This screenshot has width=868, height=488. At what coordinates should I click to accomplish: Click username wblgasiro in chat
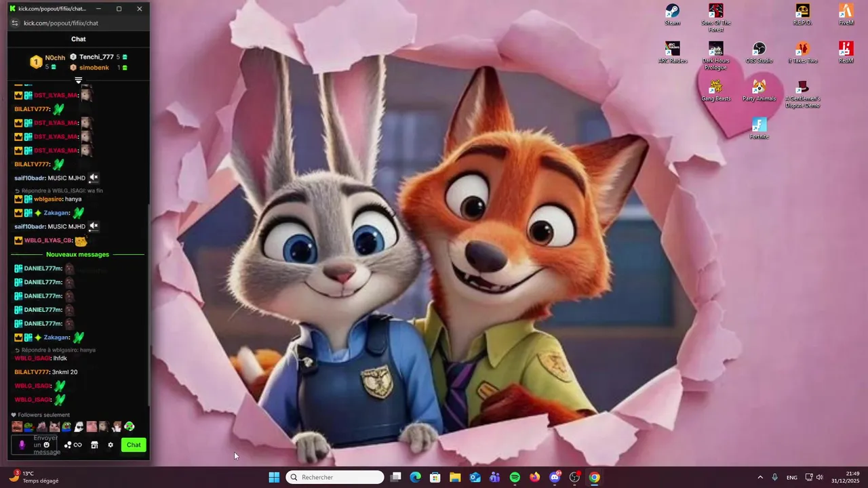click(x=47, y=199)
